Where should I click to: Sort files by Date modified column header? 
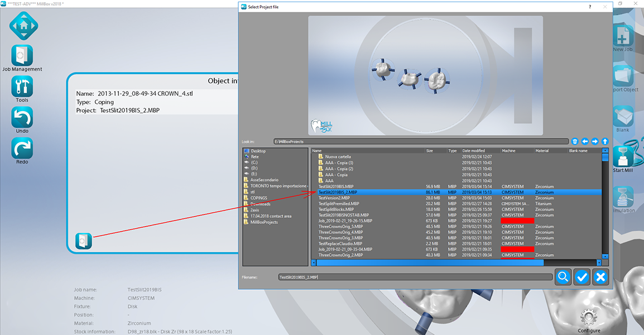[x=480, y=151]
